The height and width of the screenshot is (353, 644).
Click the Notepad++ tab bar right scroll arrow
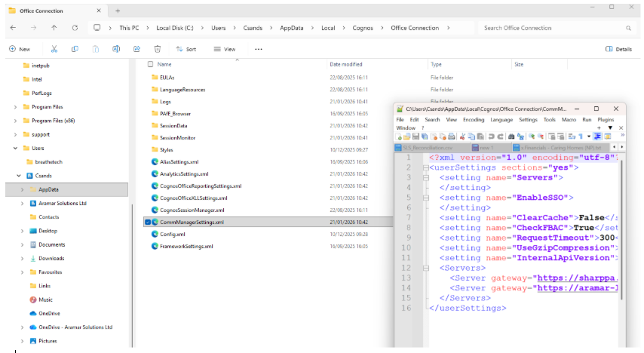pyautogui.click(x=622, y=147)
